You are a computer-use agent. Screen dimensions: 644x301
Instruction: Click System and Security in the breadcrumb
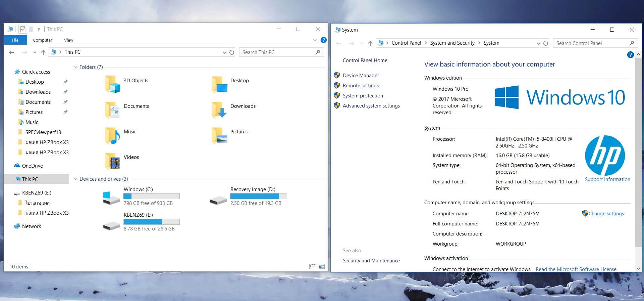(x=452, y=43)
